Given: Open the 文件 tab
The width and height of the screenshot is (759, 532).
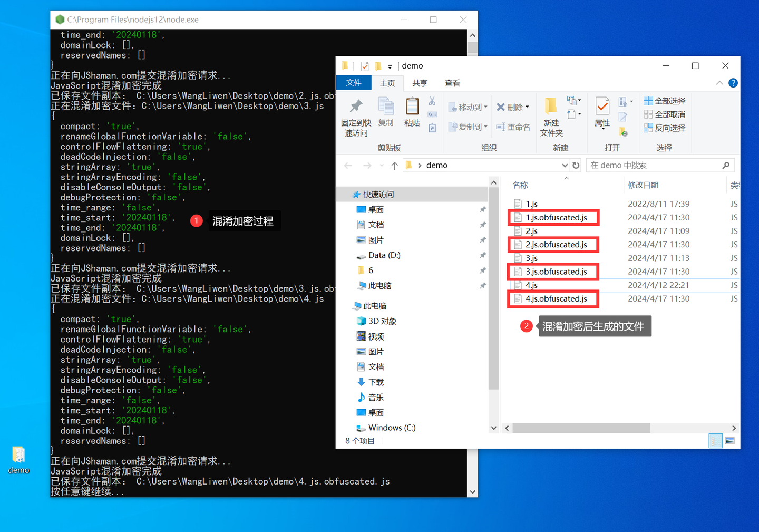Looking at the screenshot, I should pyautogui.click(x=354, y=83).
